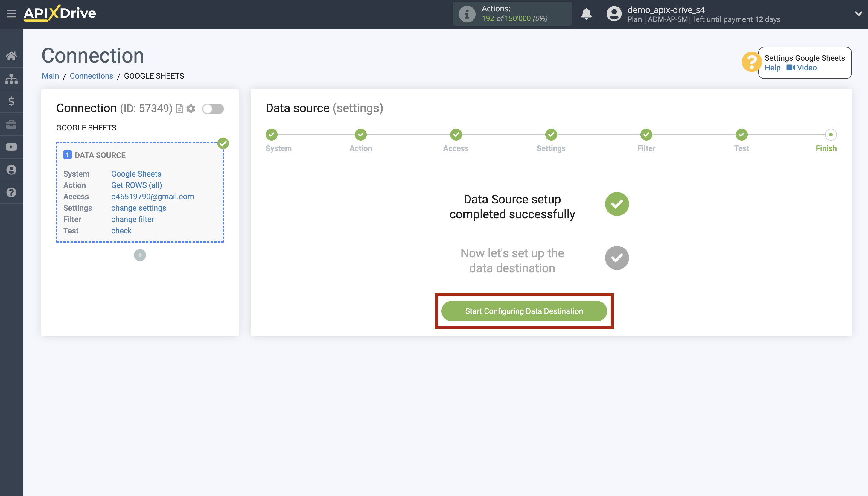This screenshot has width=868, height=496.
Task: Select the Connections hierarchy icon in sidebar
Action: (11, 78)
